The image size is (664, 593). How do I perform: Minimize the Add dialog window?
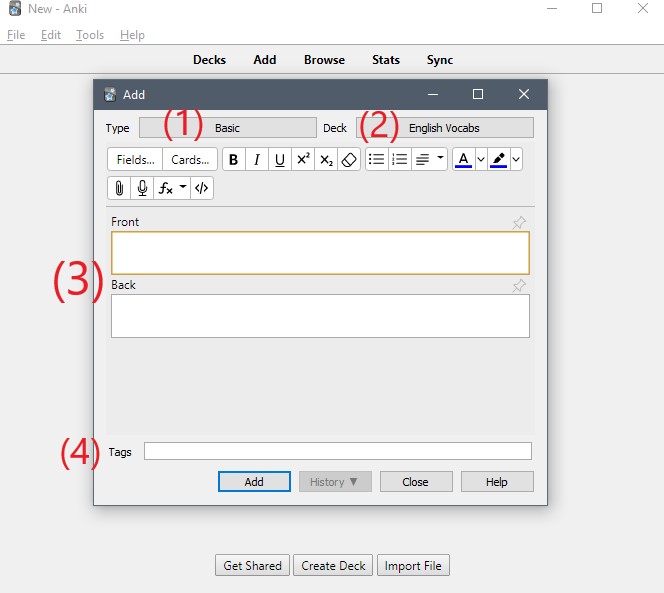(433, 94)
